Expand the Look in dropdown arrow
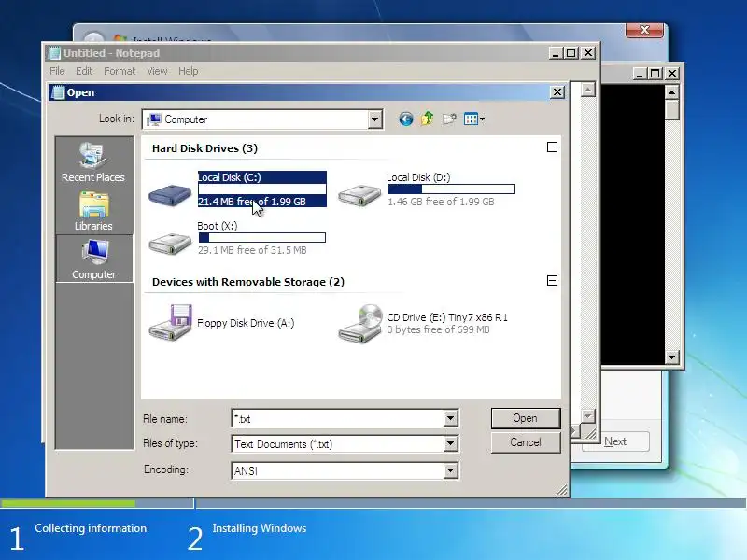Viewport: 747px width, 560px height. 375,119
